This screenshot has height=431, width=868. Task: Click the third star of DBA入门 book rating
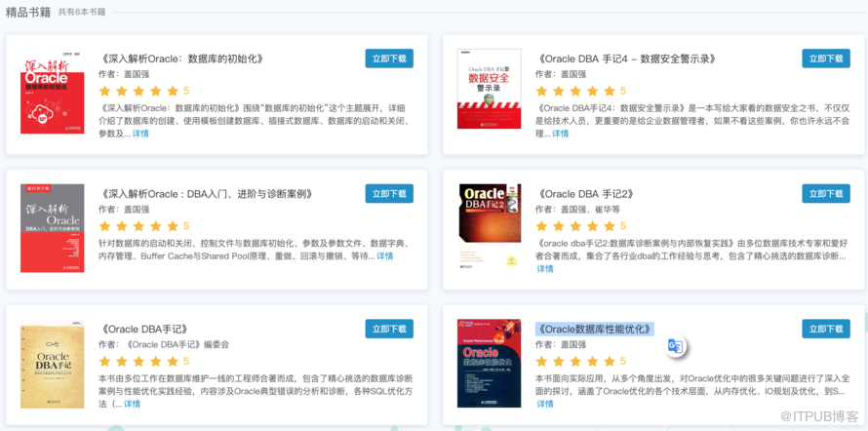[x=138, y=225]
